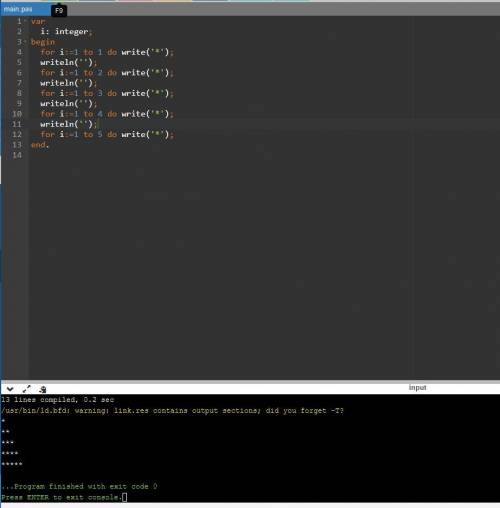Click the 'for i:=1 to 2 do' line

(107, 73)
